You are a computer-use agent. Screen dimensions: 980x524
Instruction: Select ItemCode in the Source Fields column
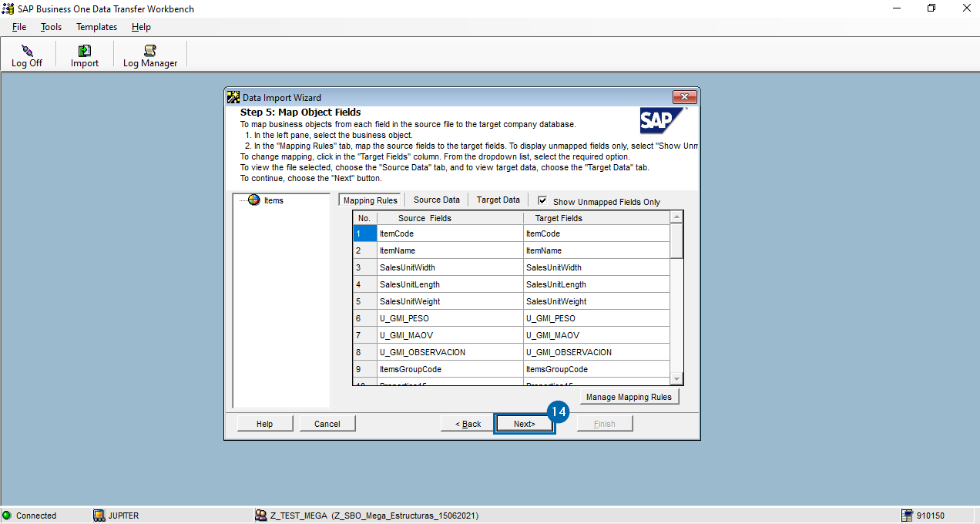450,233
